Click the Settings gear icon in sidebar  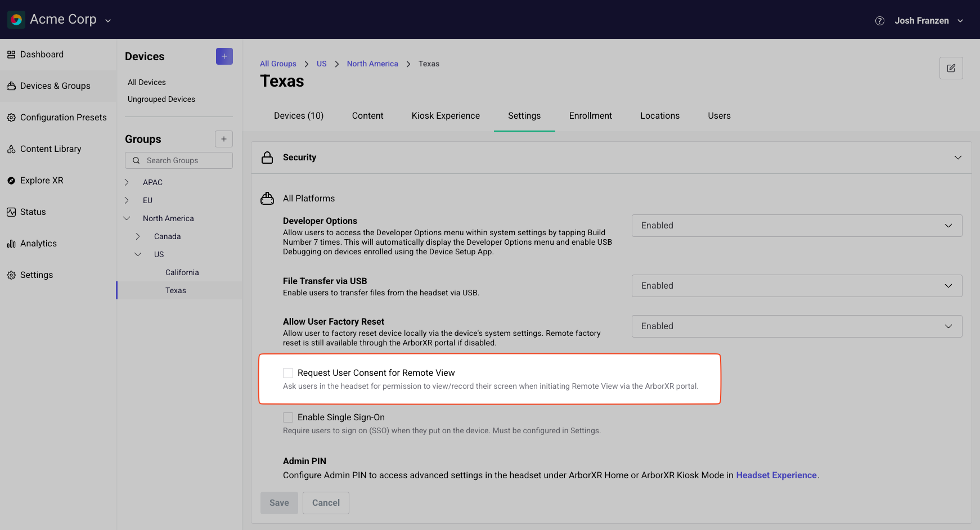[x=11, y=275]
